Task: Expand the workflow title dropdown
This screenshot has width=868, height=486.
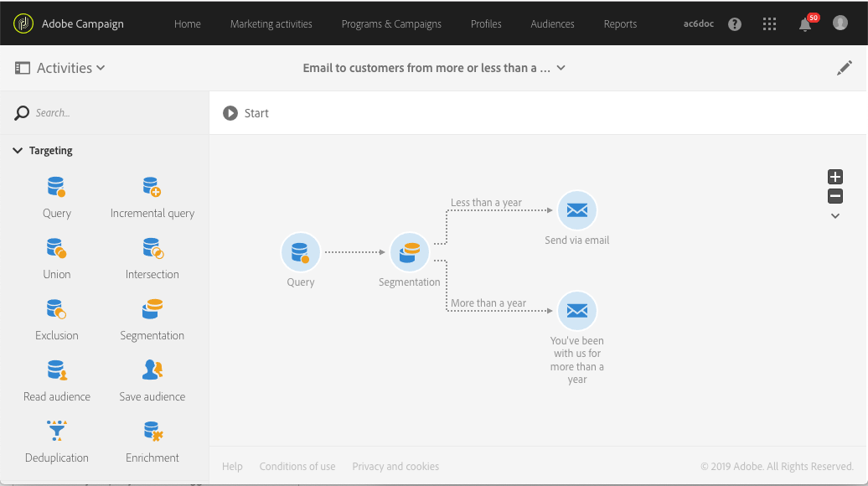Action: pyautogui.click(x=561, y=68)
